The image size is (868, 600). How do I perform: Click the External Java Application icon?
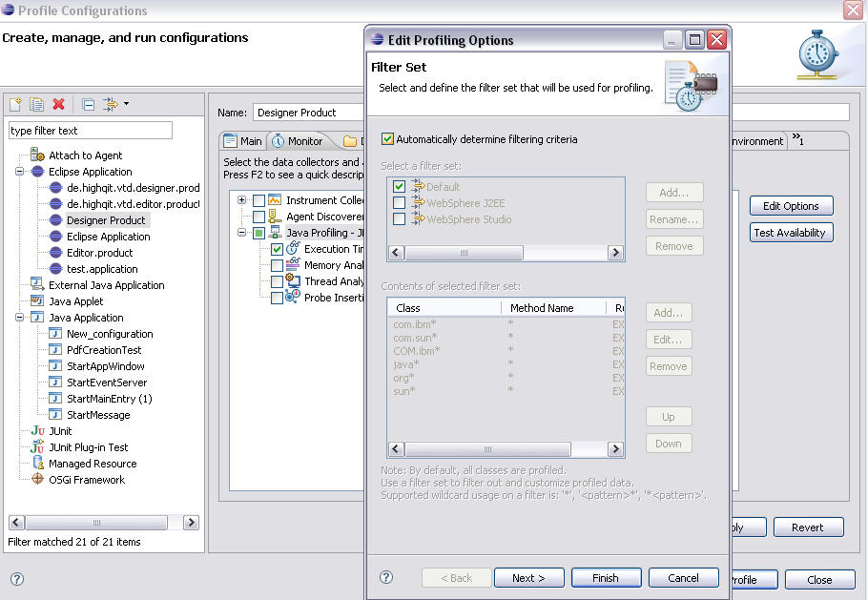pyautogui.click(x=37, y=284)
